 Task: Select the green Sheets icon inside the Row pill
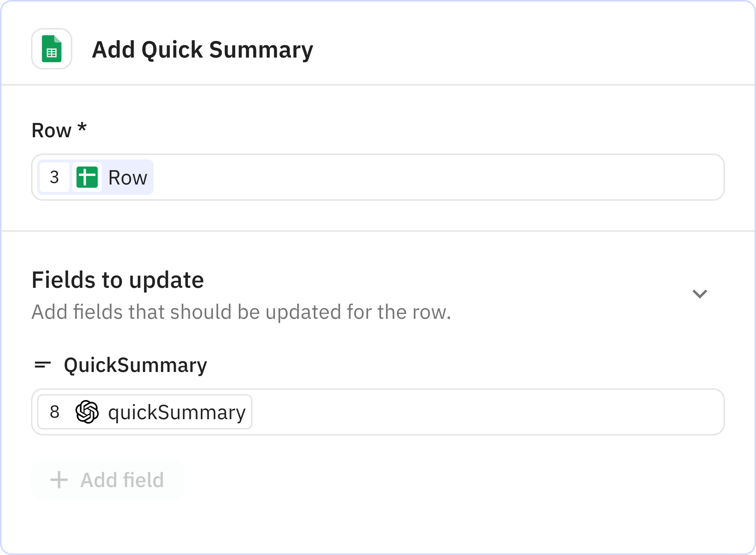[87, 177]
